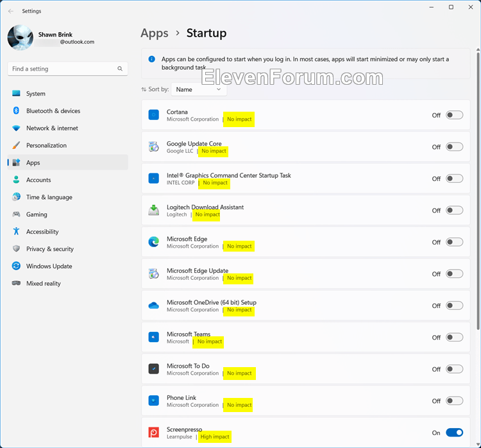The height and width of the screenshot is (448, 481).
Task: Click the Network wifi icon in sidebar
Action: (x=16, y=128)
